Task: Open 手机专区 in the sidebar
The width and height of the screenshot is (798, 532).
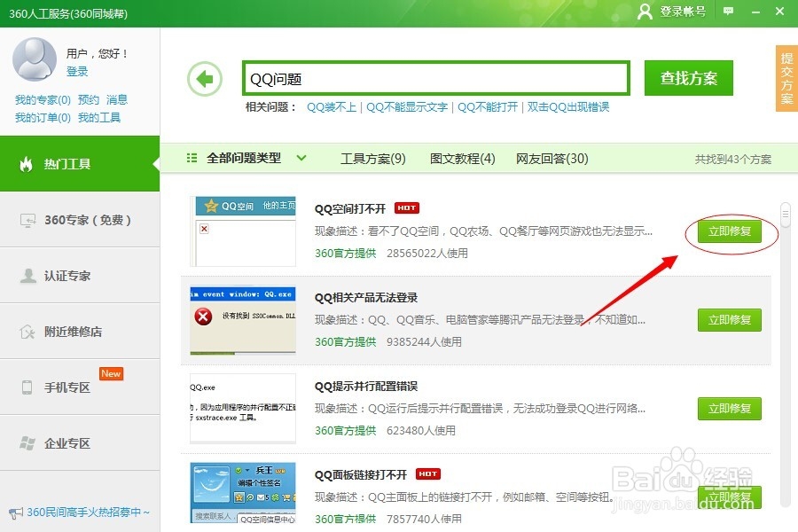Action: point(80,387)
